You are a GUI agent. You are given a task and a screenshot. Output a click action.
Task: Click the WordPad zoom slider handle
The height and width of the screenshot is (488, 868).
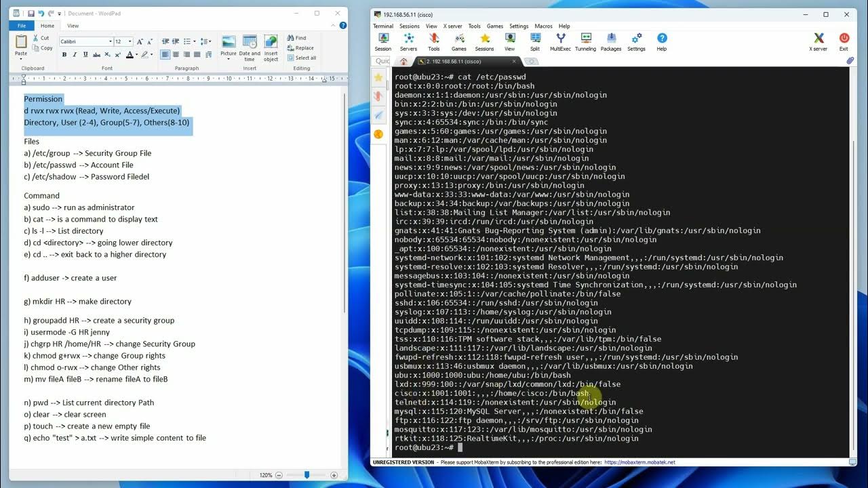[307, 475]
